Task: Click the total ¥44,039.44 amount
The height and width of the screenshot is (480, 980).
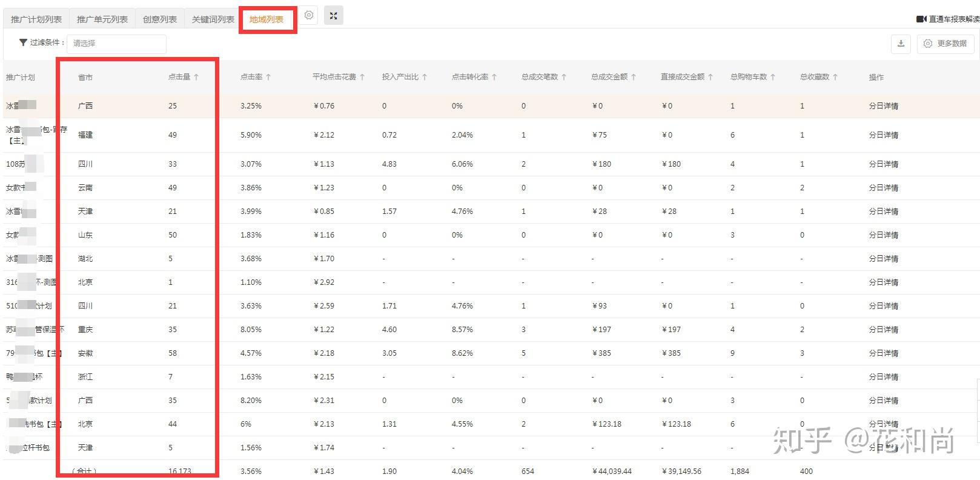Action: (612, 472)
